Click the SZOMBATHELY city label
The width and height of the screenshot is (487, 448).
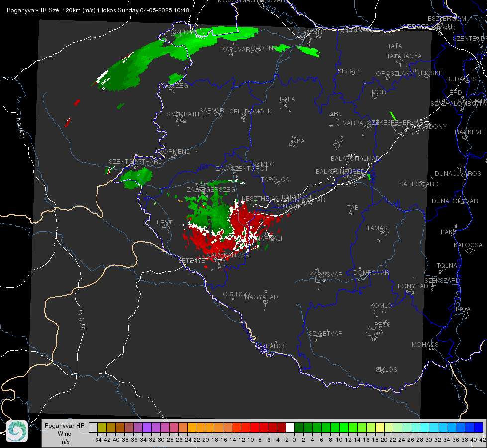[188, 114]
